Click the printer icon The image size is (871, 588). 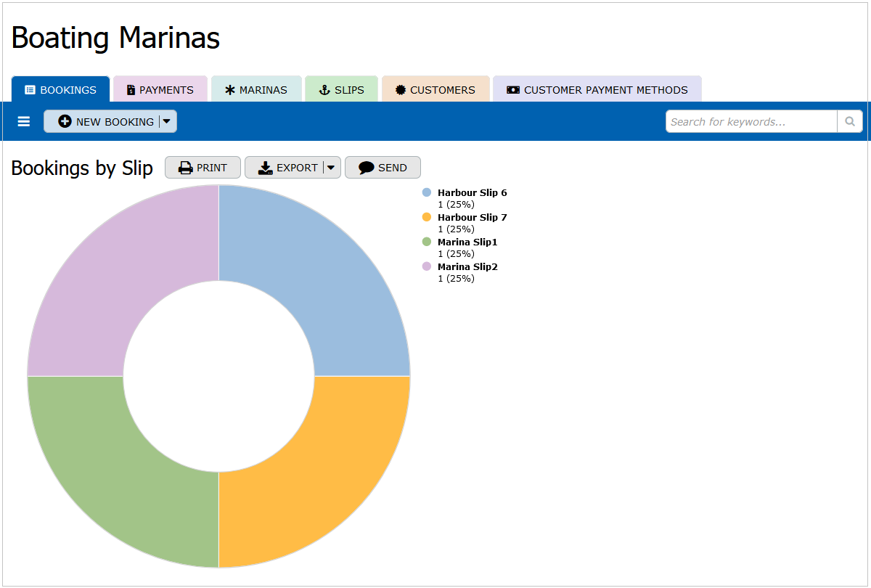click(186, 168)
